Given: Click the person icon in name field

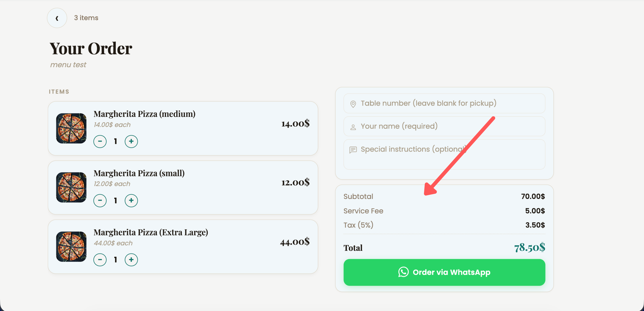Looking at the screenshot, I should pos(353,127).
